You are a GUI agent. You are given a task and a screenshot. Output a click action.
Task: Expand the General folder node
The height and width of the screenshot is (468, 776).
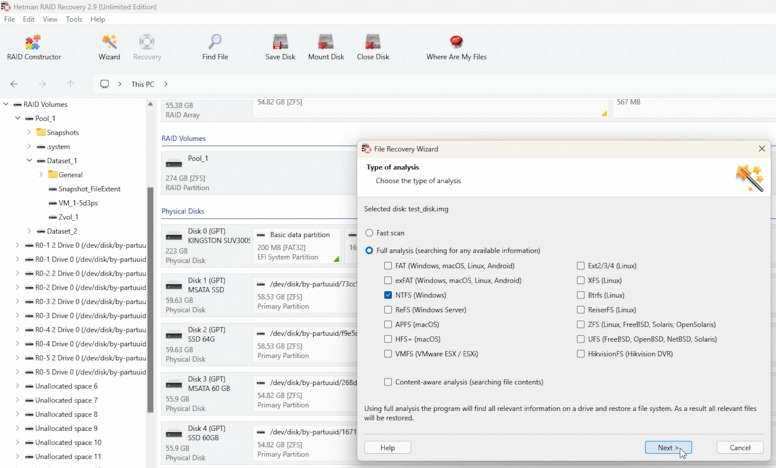click(x=41, y=175)
